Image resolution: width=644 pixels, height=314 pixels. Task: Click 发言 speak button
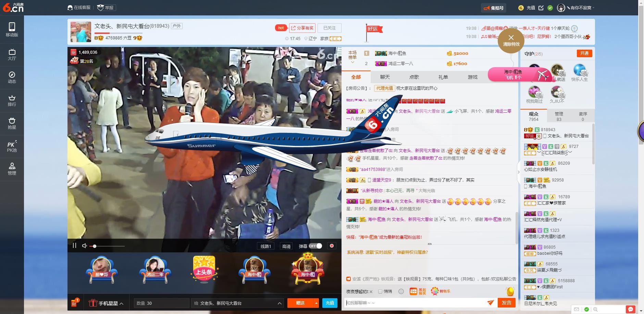[x=506, y=303]
